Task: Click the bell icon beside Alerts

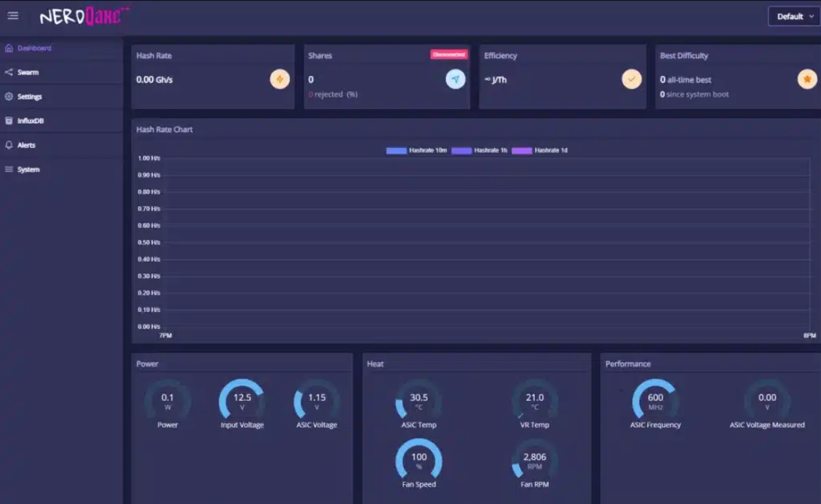Action: click(9, 145)
